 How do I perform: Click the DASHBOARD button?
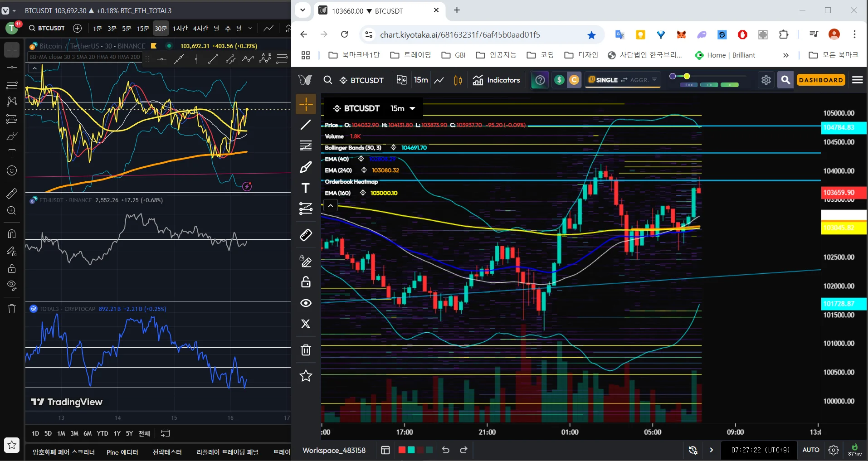click(821, 80)
